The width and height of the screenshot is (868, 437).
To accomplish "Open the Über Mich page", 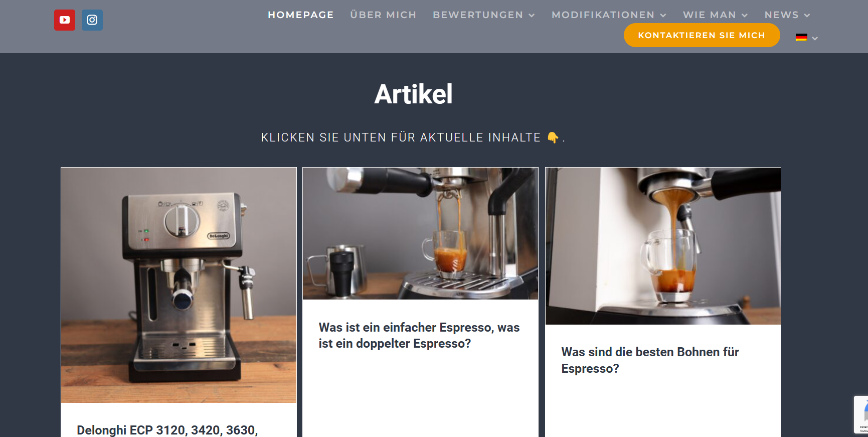I will 383,15.
